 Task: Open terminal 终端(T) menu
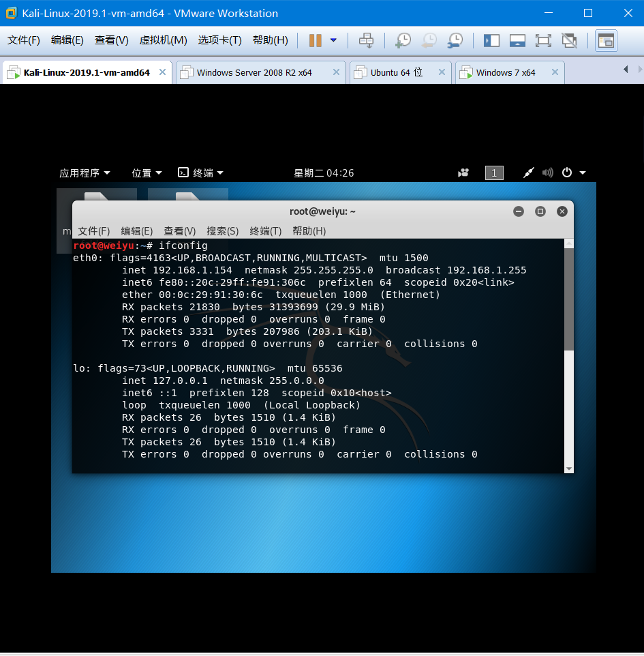click(x=266, y=231)
